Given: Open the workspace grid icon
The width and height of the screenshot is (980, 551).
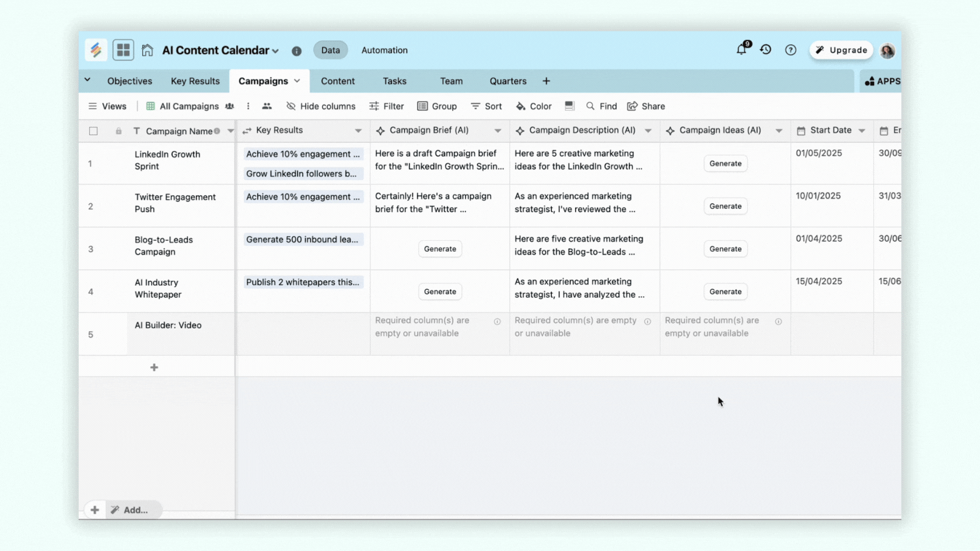Looking at the screenshot, I should [x=123, y=50].
